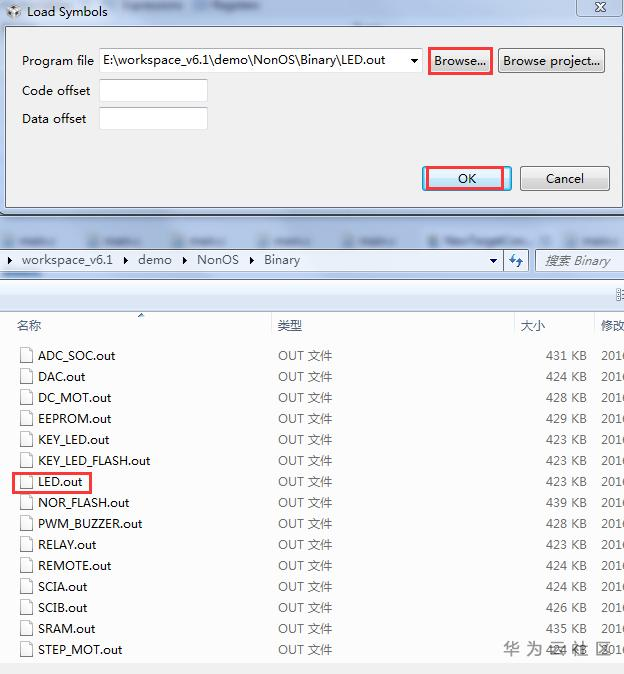The height and width of the screenshot is (674, 624).
Task: Click the Browse... button
Action: click(x=460, y=61)
